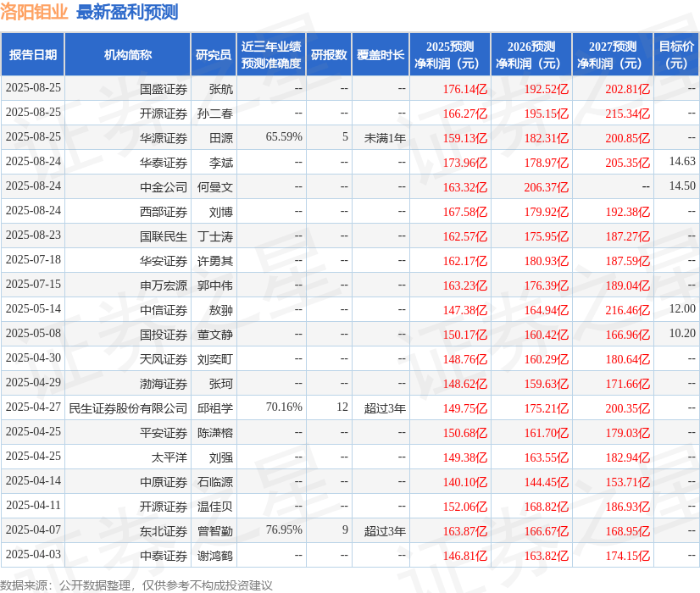
Task: Click the 176.14亿 forecast value
Action: click(x=464, y=88)
